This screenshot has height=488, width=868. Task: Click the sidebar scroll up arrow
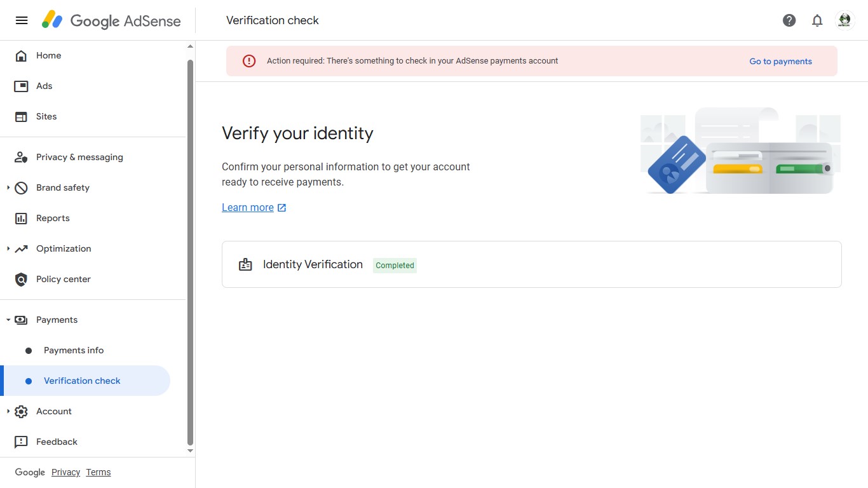coord(190,46)
